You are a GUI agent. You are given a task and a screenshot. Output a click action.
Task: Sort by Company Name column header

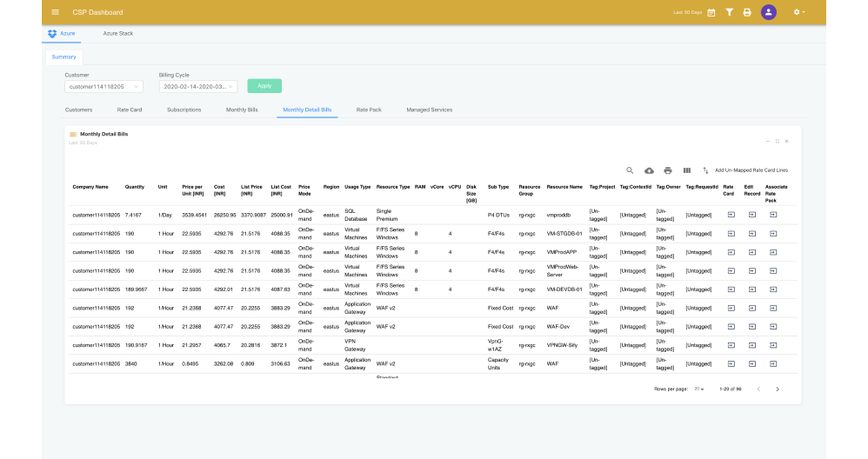90,187
